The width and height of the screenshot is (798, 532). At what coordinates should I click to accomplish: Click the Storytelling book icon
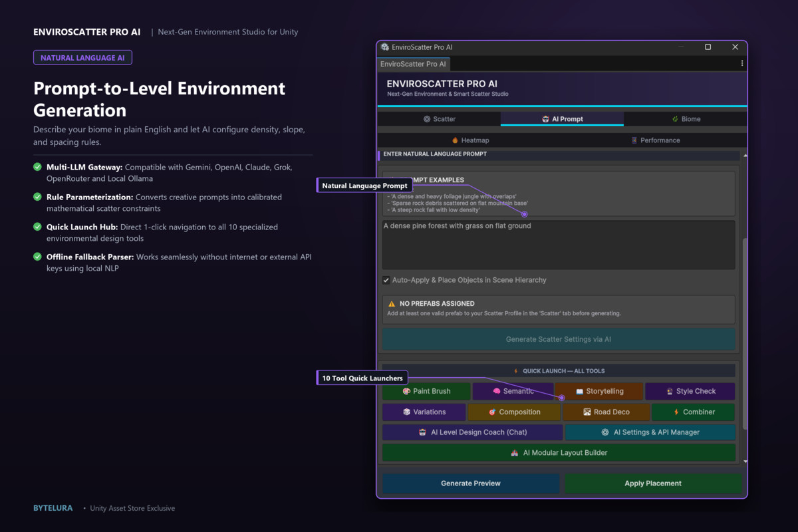point(579,392)
